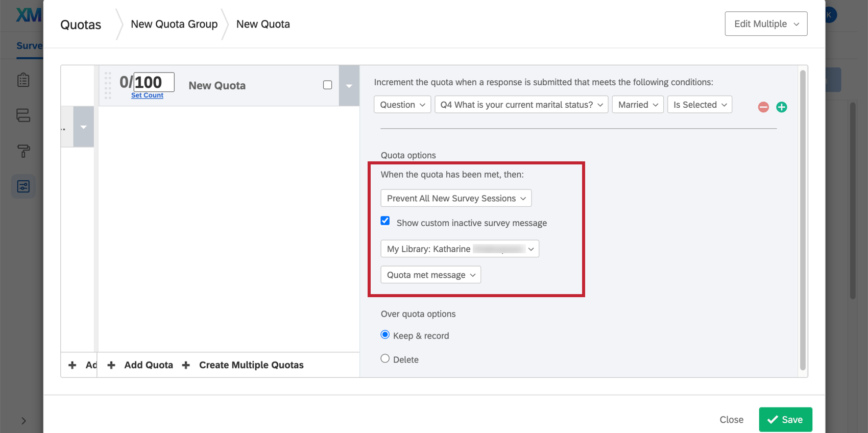Uncheck Show custom inactive survey message
The width and height of the screenshot is (868, 433).
(385, 221)
